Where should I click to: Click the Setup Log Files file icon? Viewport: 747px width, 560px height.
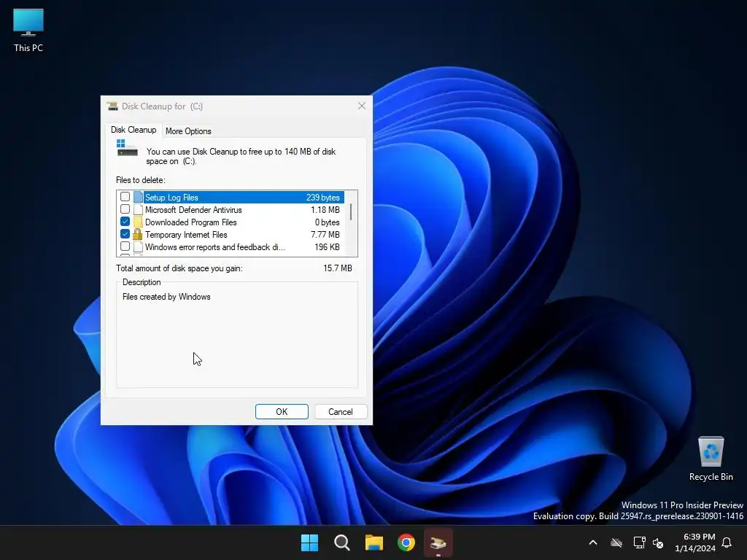(x=138, y=197)
